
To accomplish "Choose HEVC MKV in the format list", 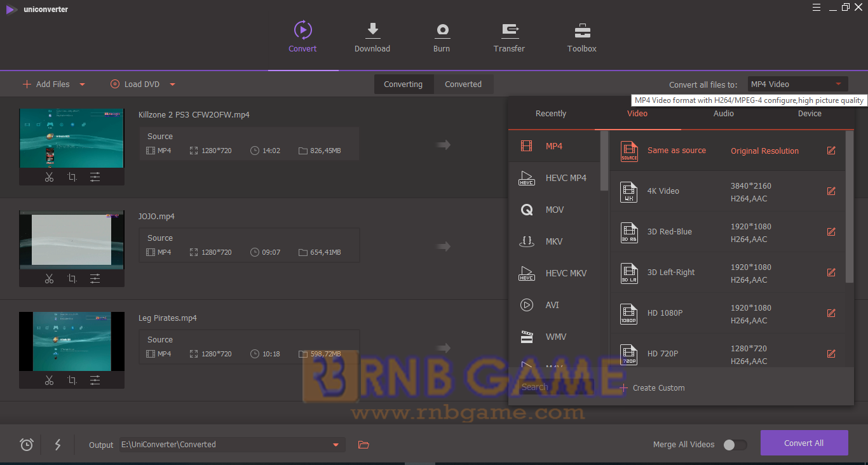I will coord(554,273).
